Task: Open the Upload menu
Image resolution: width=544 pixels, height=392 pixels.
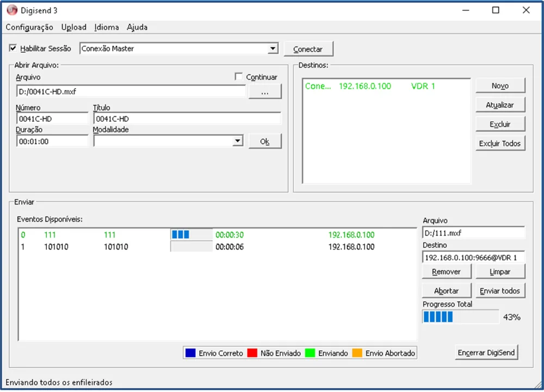Action: [x=74, y=27]
